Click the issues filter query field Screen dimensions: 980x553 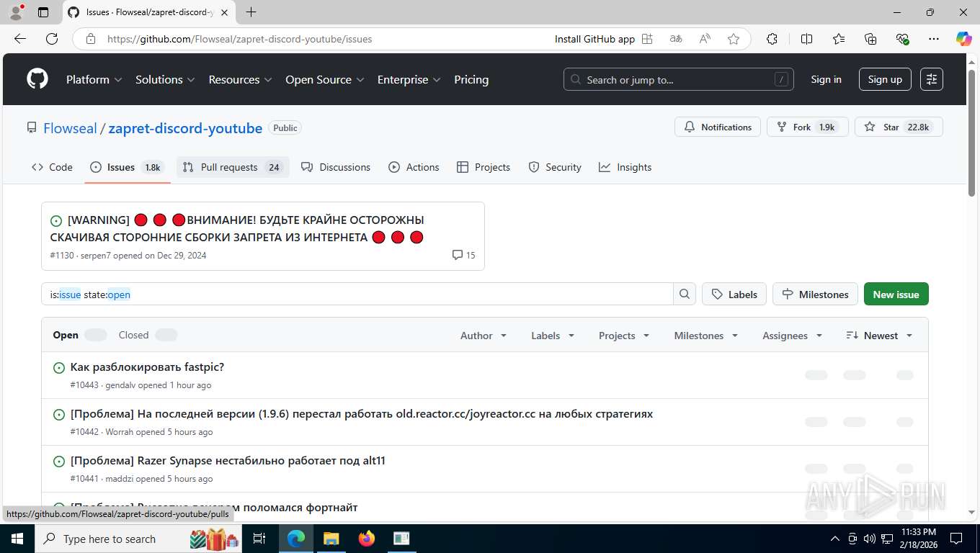pyautogui.click(x=357, y=294)
